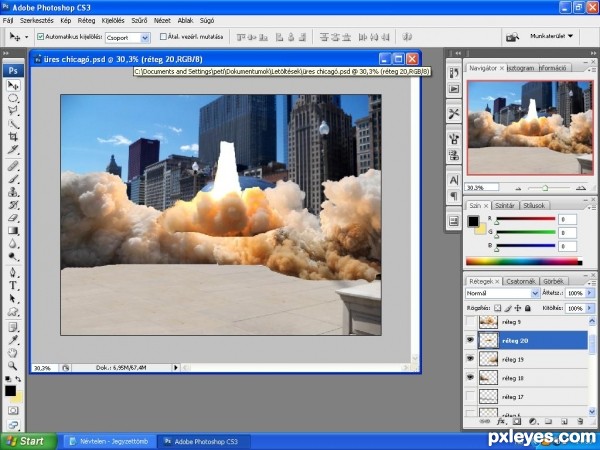Hide the réteg 20 layer

470,340
